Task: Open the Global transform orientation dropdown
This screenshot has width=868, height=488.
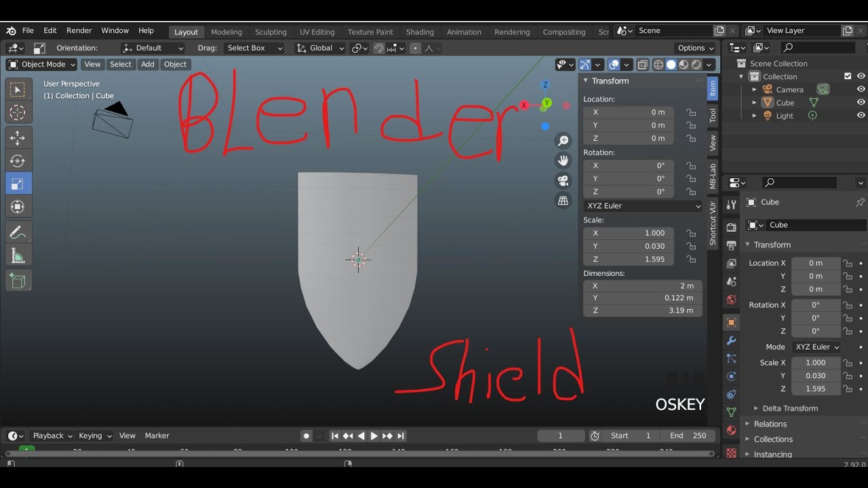Action: [x=321, y=48]
